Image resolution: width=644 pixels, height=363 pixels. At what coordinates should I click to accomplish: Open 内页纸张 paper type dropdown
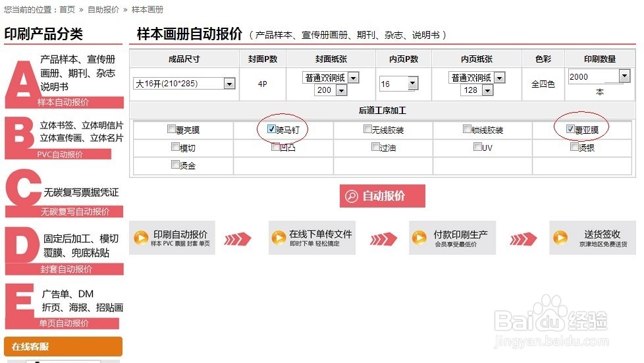point(477,77)
